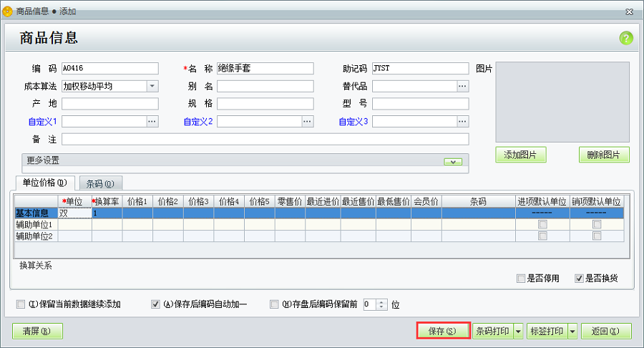644x348 pixels.
Task: Click the 助记码 input field
Action: pos(421,68)
